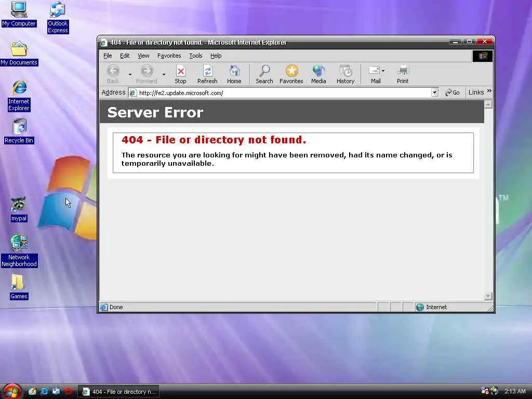
Task: Select the My Documents desktop icon
Action: pos(19,54)
